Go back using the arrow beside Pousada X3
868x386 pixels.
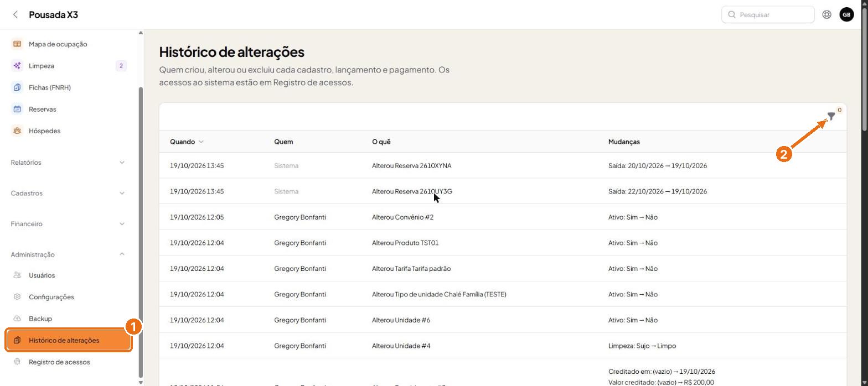[x=15, y=15]
